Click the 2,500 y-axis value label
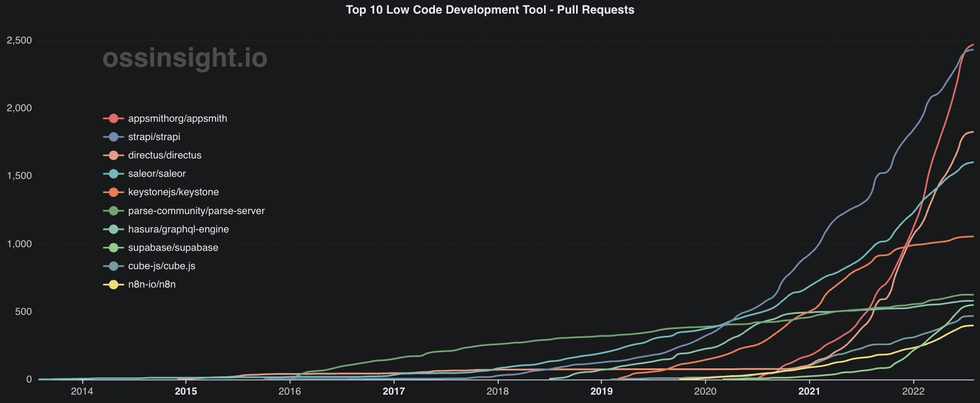 pos(19,40)
